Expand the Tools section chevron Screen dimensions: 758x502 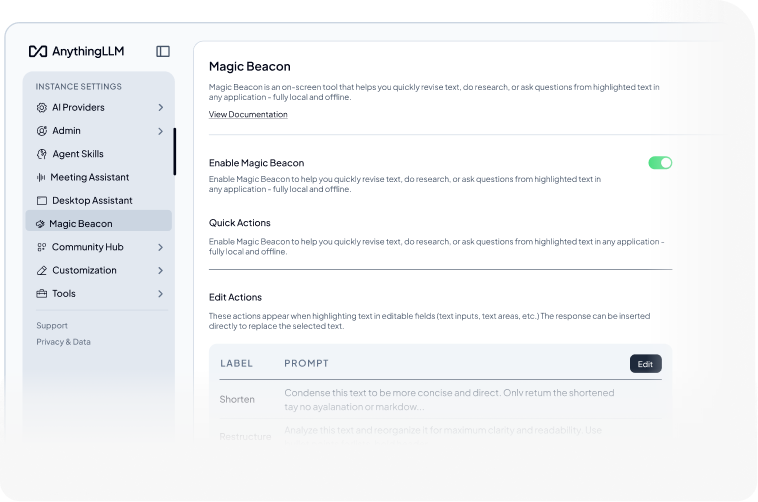pos(160,294)
